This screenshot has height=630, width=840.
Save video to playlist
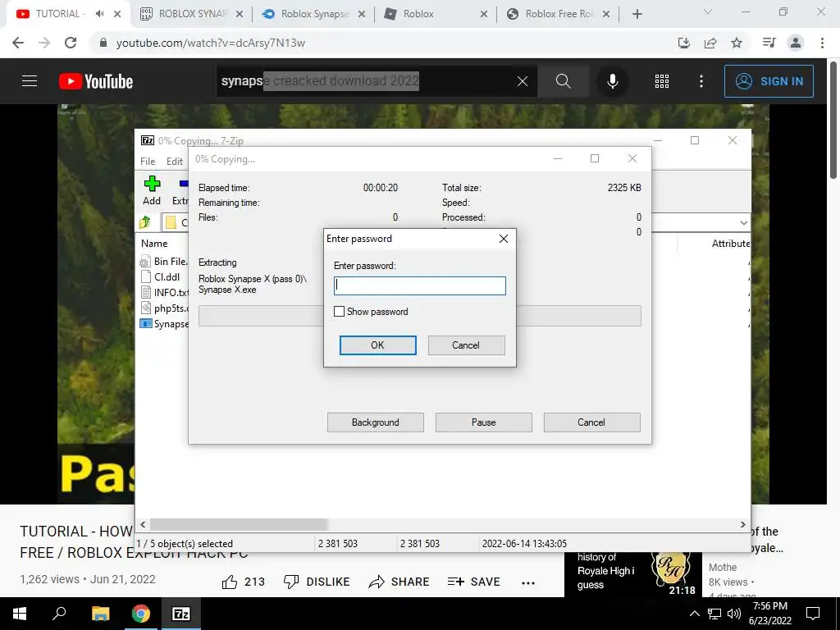pyautogui.click(x=473, y=582)
